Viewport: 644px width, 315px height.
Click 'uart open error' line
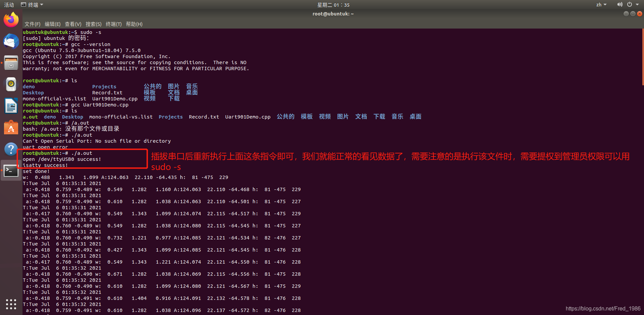coord(45,147)
